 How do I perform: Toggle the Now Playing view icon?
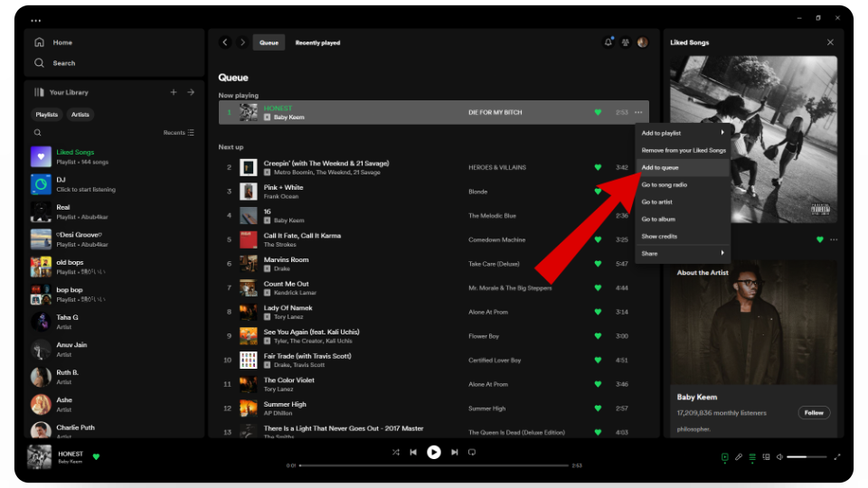(724, 457)
